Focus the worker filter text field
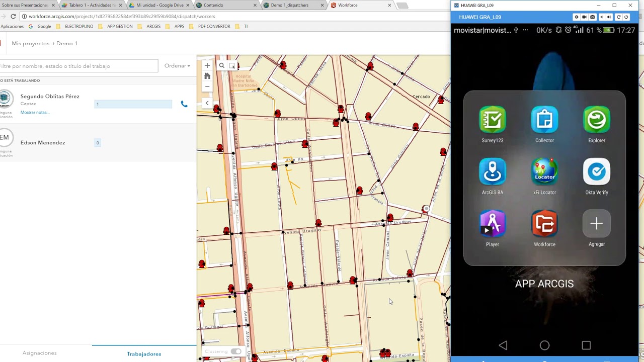Viewport: 644px width, 362px height. (x=78, y=66)
